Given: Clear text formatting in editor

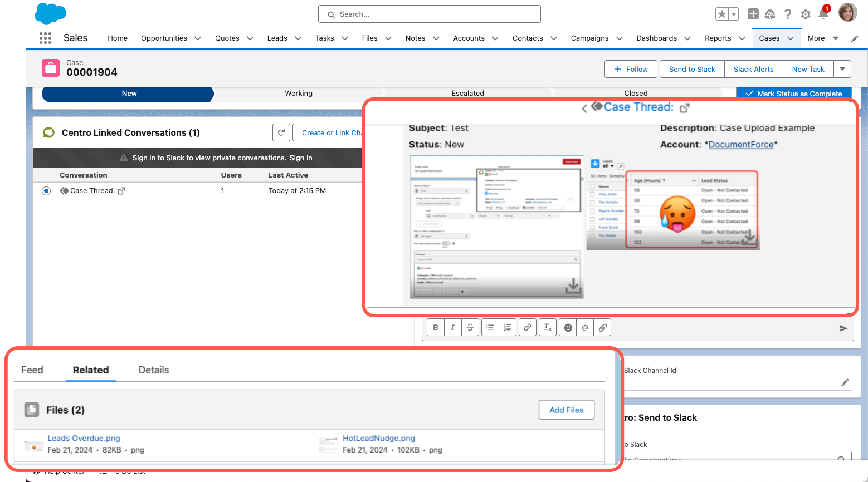Looking at the screenshot, I should coord(548,327).
